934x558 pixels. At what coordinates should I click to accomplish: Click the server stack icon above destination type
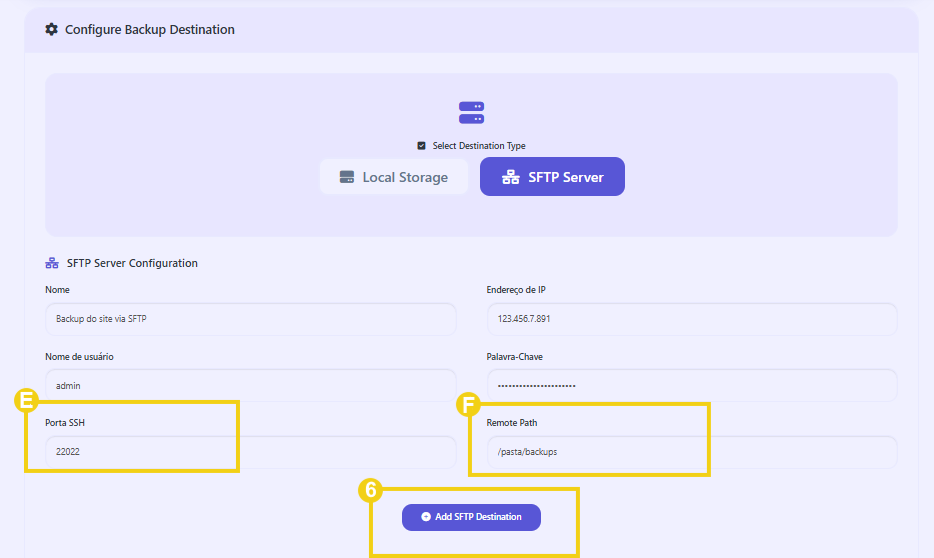[x=471, y=112]
